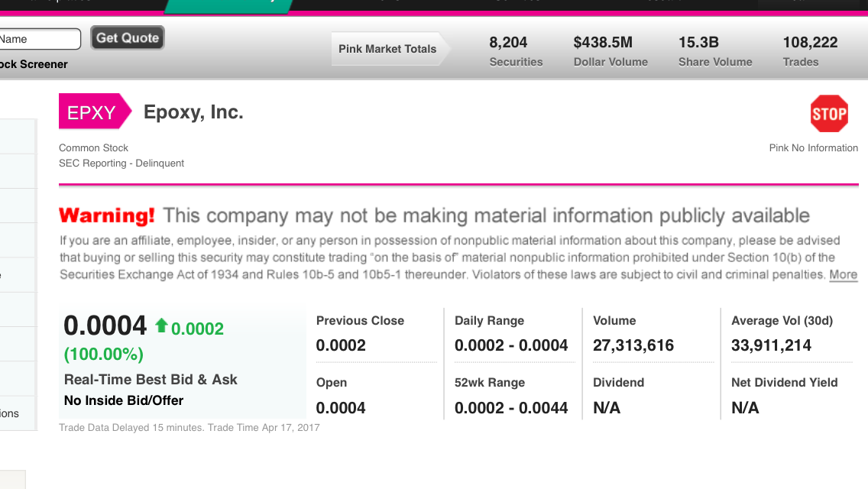Click the red STOP sign icon
Viewport: 868px width, 489px height.
829,114
